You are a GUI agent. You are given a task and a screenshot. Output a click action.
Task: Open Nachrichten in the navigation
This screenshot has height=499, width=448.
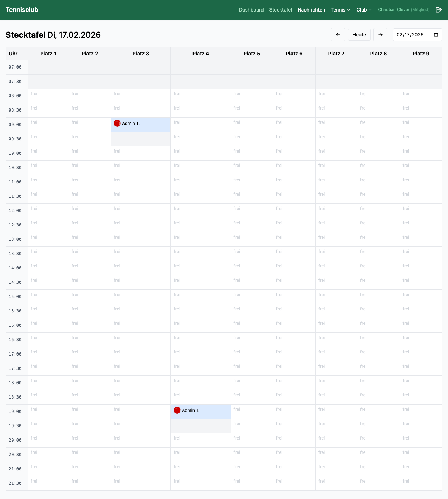[311, 10]
